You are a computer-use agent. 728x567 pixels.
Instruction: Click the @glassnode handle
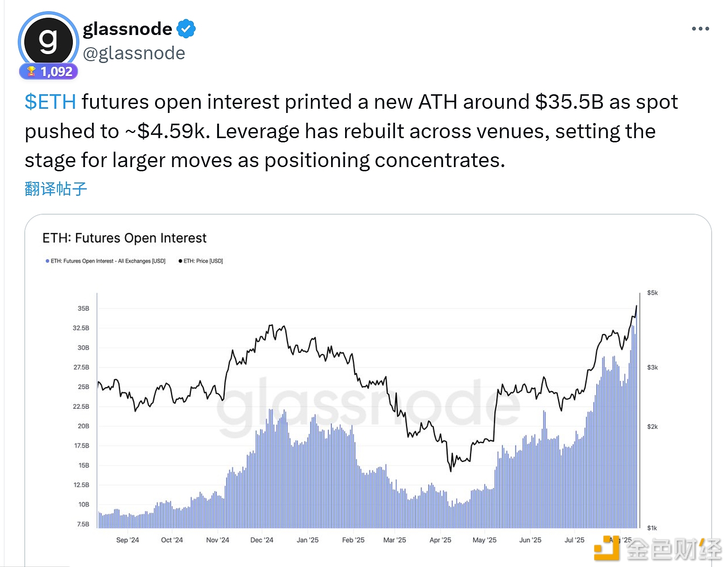pyautogui.click(x=134, y=53)
